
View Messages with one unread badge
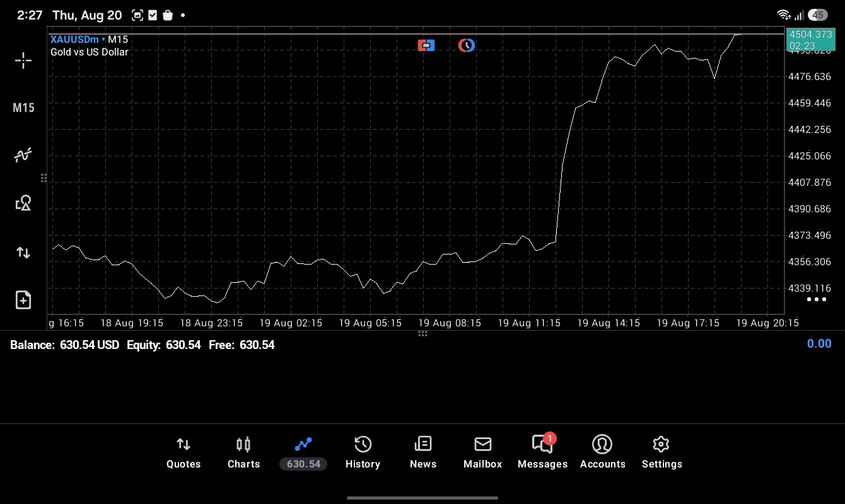pyautogui.click(x=543, y=452)
